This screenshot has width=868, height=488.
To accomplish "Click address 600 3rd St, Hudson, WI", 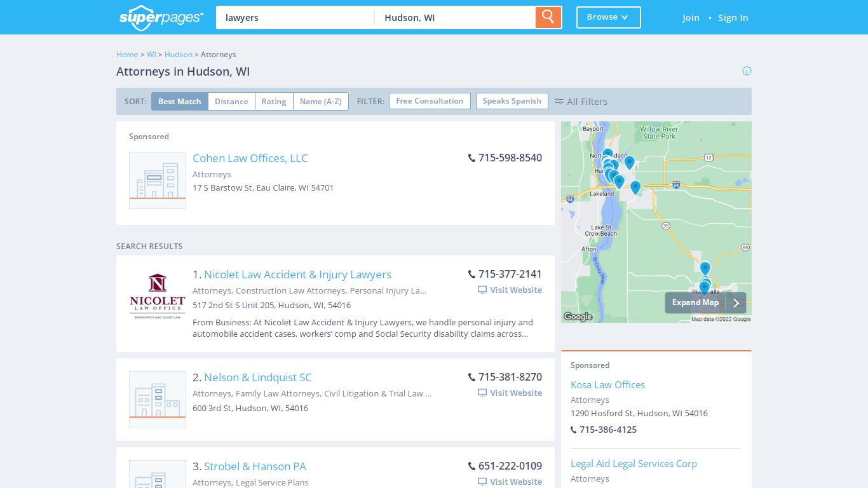I will (x=250, y=408).
